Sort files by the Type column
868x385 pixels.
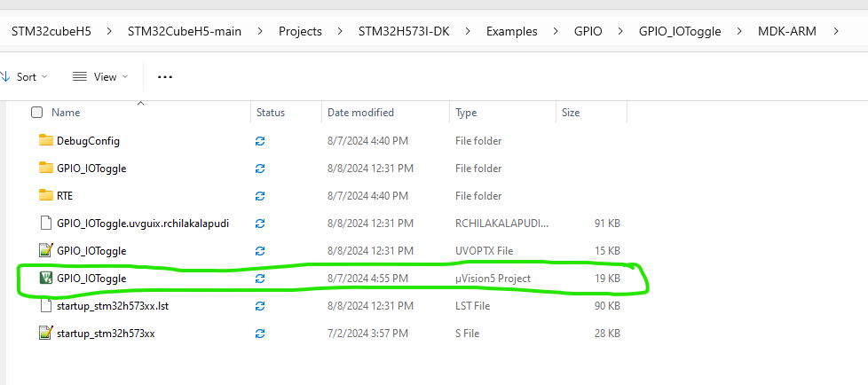pos(466,113)
